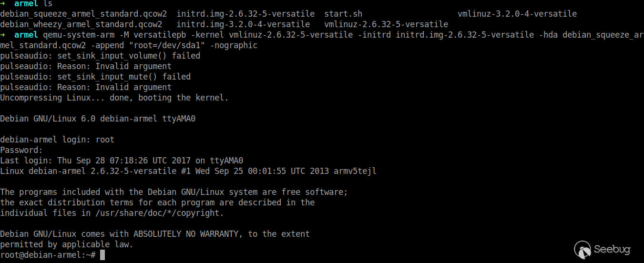644x263 pixels.
Task: Click the Seebug watermark text
Action: pyautogui.click(x=612, y=249)
